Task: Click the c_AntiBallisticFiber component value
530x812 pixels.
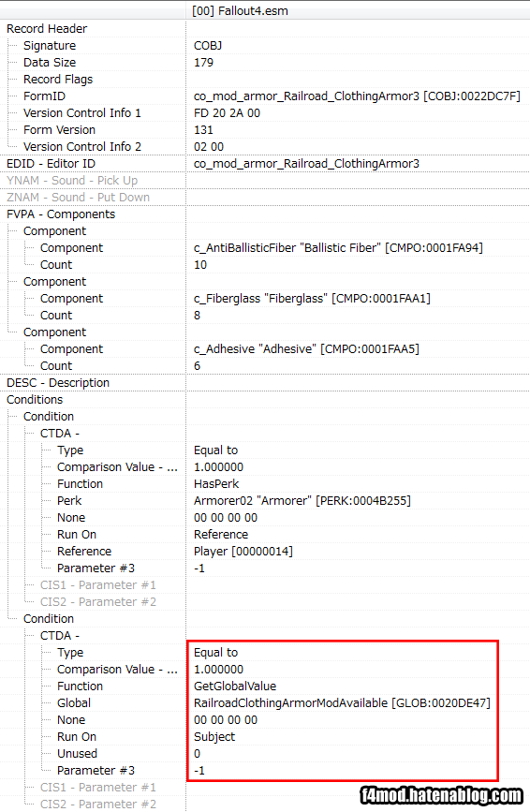Action: click(x=338, y=247)
